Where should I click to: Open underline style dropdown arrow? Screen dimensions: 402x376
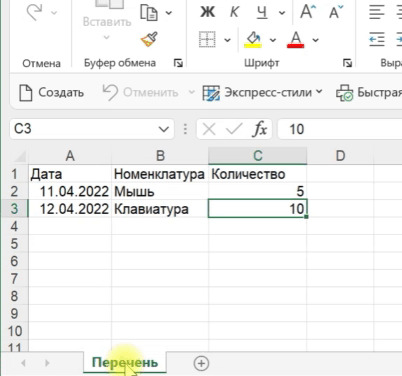[282, 13]
